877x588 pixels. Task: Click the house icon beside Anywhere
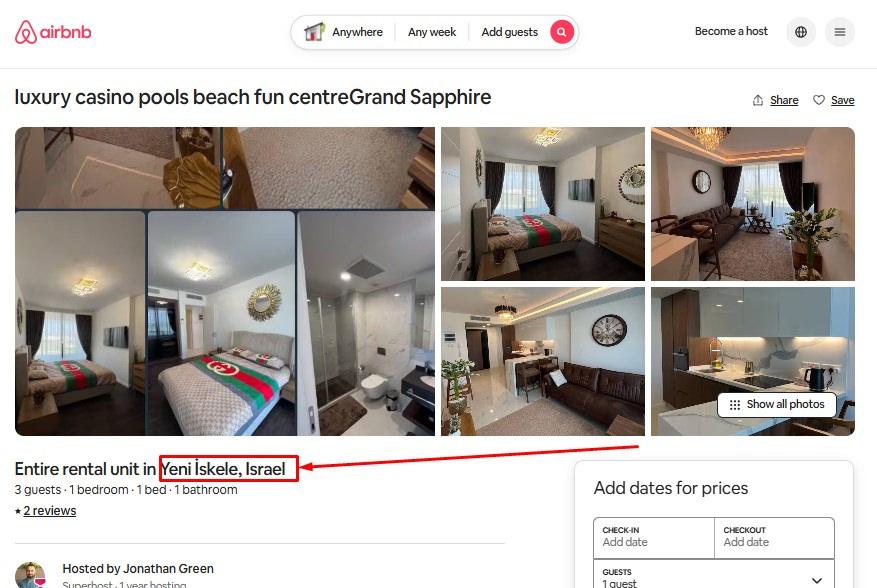click(x=314, y=32)
